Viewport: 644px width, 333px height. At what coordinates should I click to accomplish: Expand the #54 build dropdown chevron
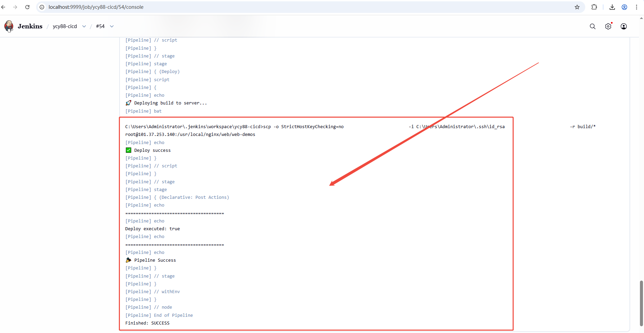coord(112,26)
